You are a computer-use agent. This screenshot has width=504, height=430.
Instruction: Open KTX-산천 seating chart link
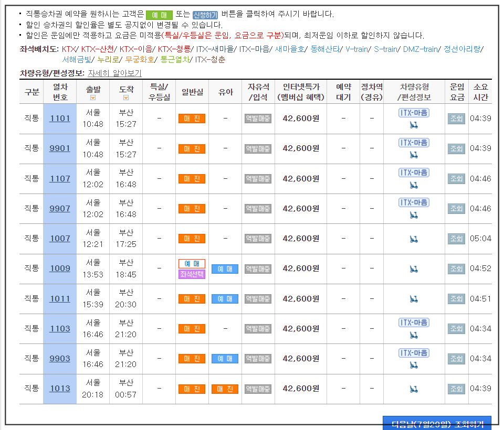tap(98, 49)
